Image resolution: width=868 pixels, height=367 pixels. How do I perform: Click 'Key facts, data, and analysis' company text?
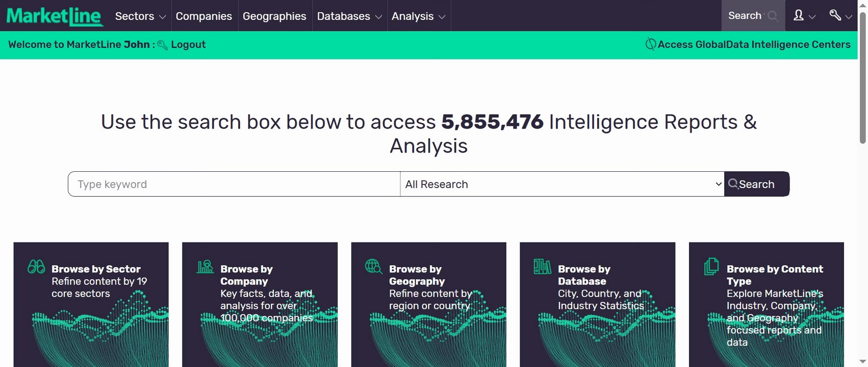(266, 306)
